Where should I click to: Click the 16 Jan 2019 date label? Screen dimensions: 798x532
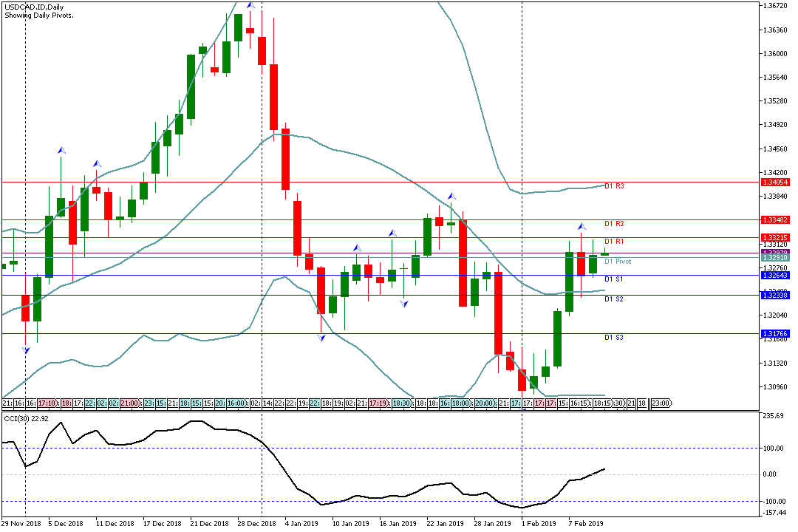click(x=398, y=524)
